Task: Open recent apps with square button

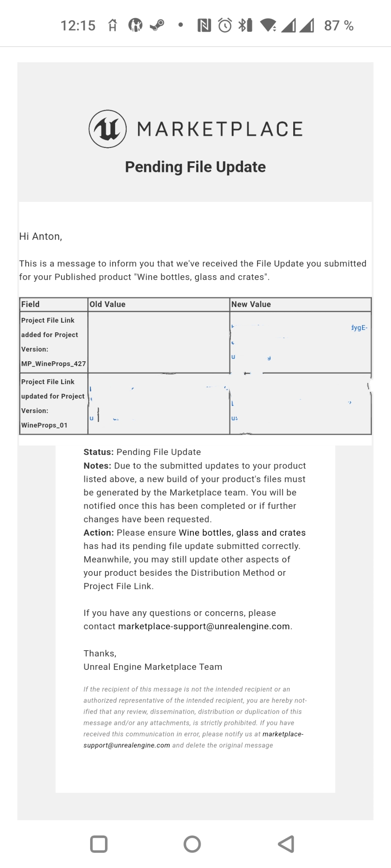Action: (99, 844)
